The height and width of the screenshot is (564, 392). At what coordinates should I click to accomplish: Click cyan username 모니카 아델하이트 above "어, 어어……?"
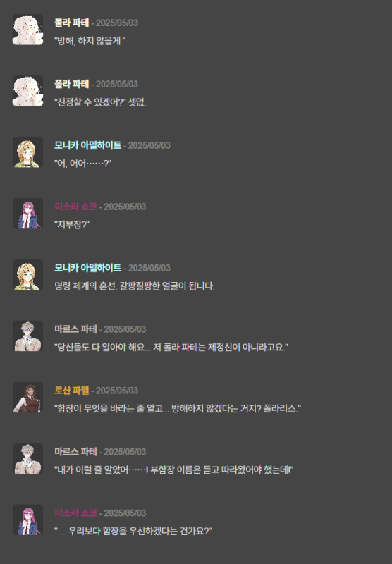[87, 145]
